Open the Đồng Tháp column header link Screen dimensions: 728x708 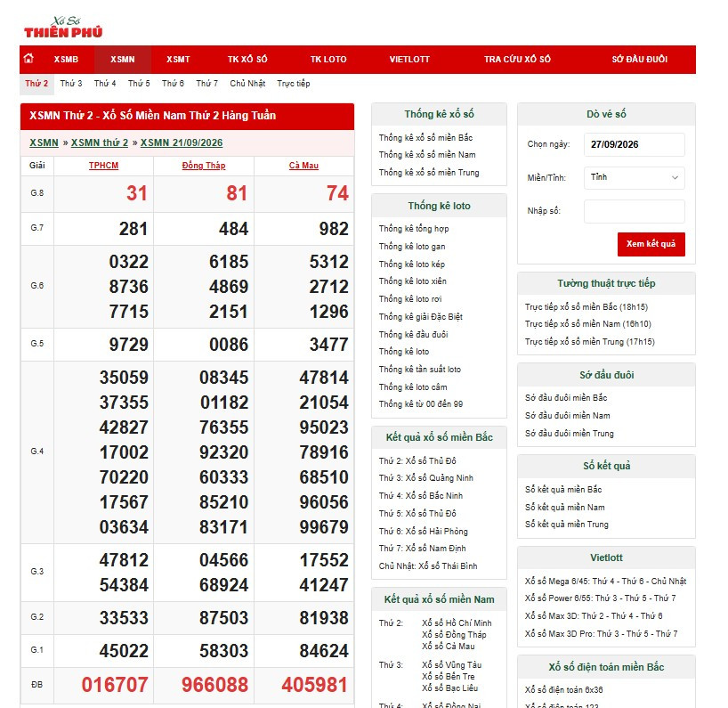coord(204,166)
